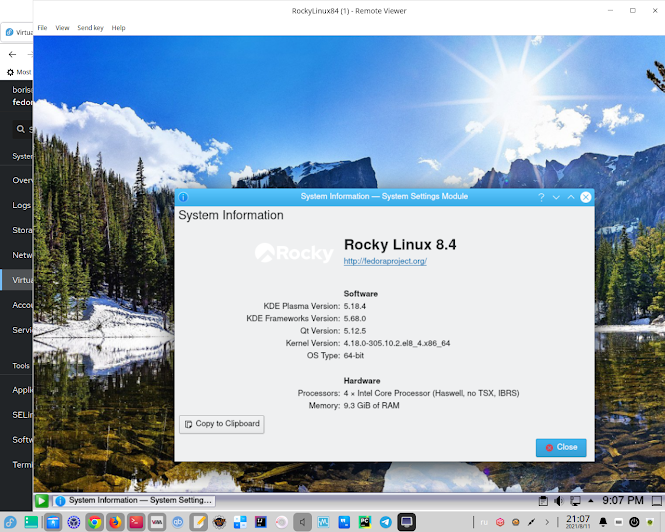Screen dimensions: 665x532
Task: Open the clipboard tray icon in guest panel
Action: click(543, 501)
